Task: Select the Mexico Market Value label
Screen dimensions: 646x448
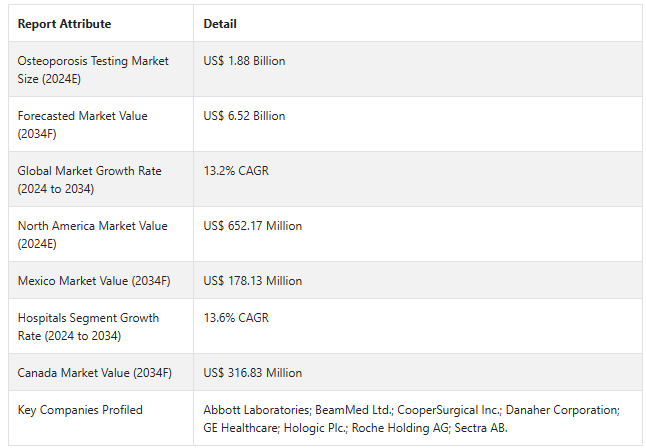Action: (x=94, y=281)
